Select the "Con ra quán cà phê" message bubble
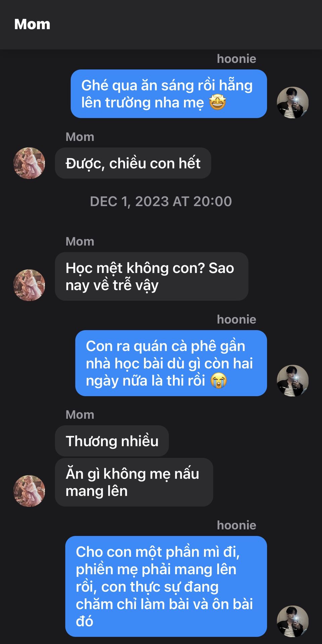322x644 pixels. (171, 363)
